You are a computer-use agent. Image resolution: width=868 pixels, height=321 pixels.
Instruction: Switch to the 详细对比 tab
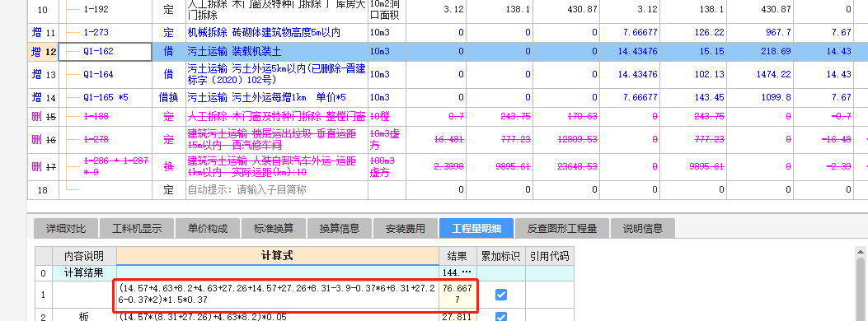(66, 228)
